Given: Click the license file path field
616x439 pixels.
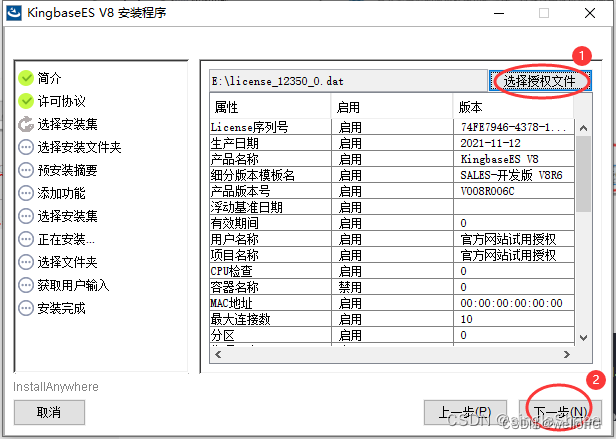Looking at the screenshot, I should [347, 80].
